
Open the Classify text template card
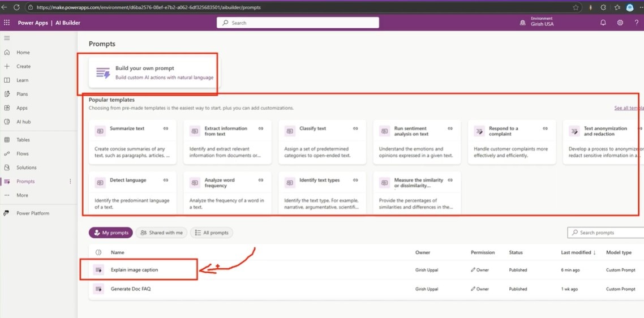(x=322, y=141)
